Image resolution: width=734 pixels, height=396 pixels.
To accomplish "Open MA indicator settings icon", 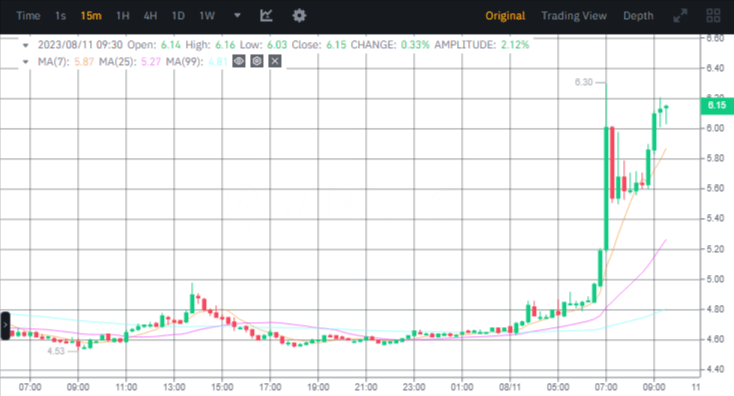I will pyautogui.click(x=257, y=61).
